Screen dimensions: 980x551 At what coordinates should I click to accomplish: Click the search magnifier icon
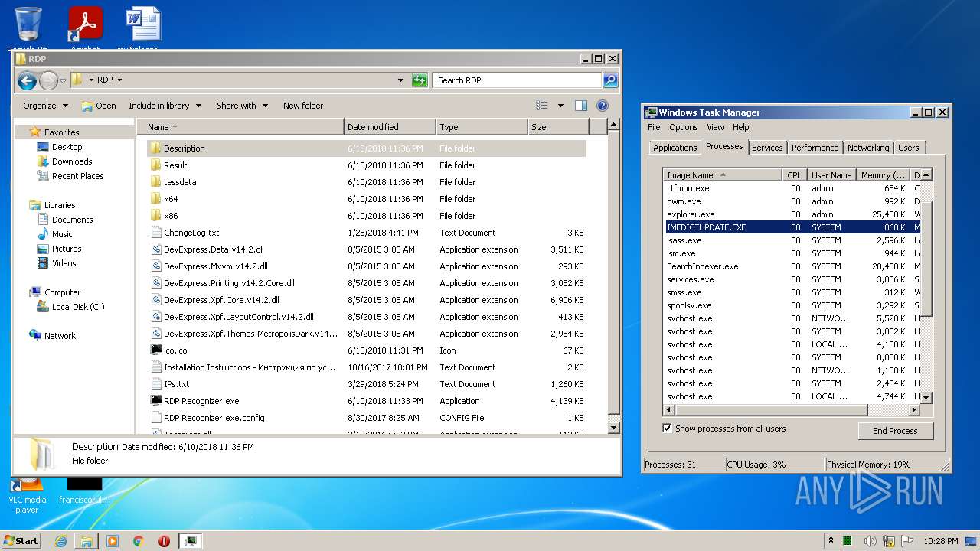coord(609,80)
